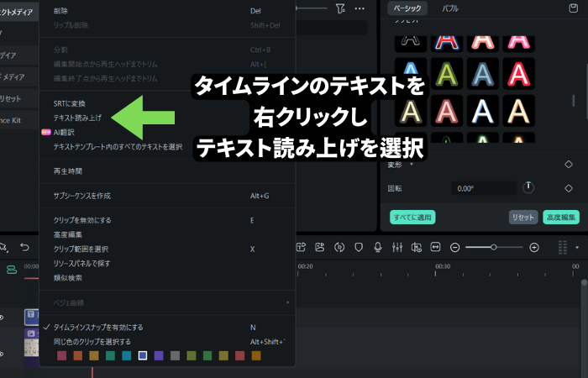
Task: Open the filter icon above the media panel
Action: [340, 8]
